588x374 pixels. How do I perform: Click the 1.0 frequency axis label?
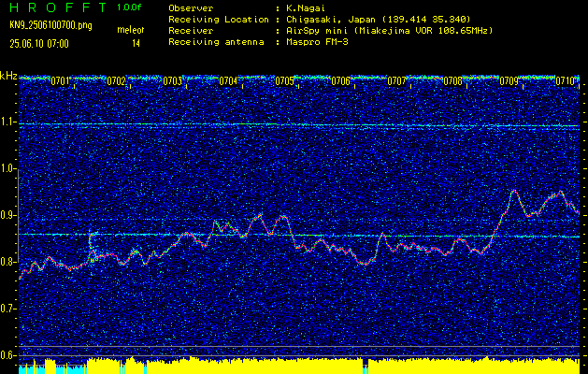click(x=8, y=169)
